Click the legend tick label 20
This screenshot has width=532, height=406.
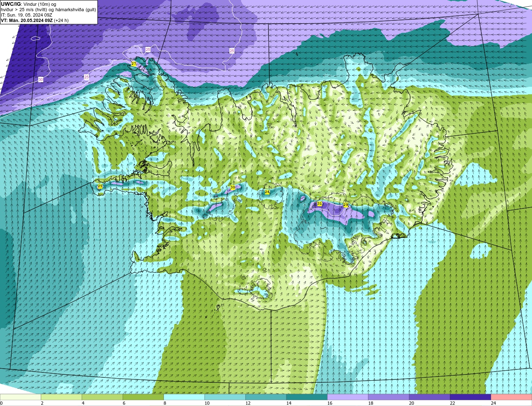pyautogui.click(x=411, y=403)
